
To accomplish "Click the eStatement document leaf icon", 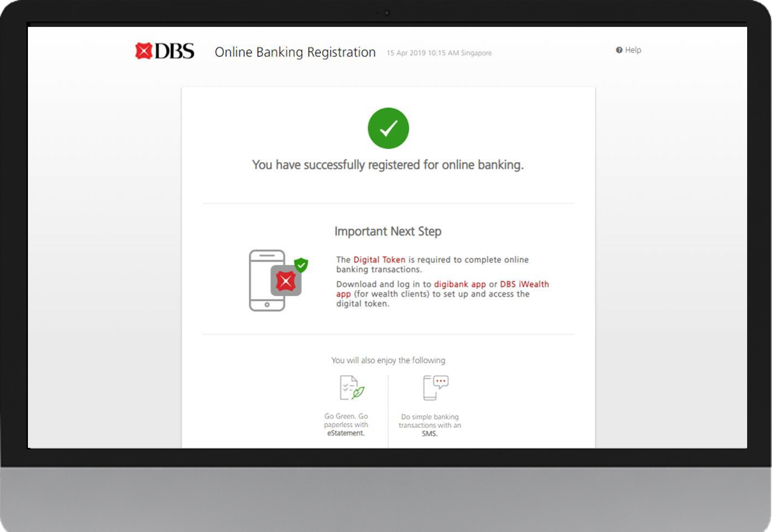I will [351, 388].
